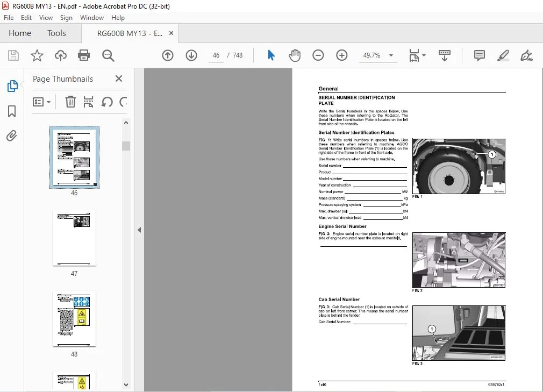The image size is (543, 392).
Task: Open fit page options icon
Action: coord(414,55)
